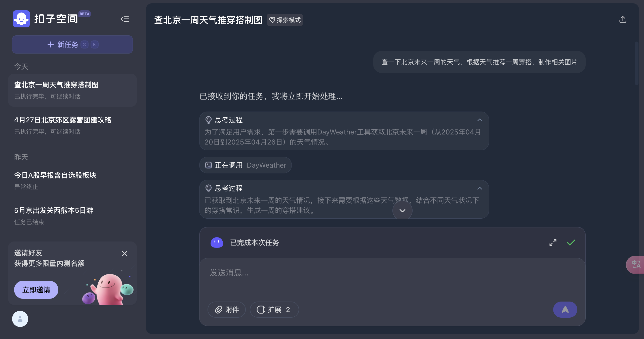Click the share/export icon

[623, 20]
